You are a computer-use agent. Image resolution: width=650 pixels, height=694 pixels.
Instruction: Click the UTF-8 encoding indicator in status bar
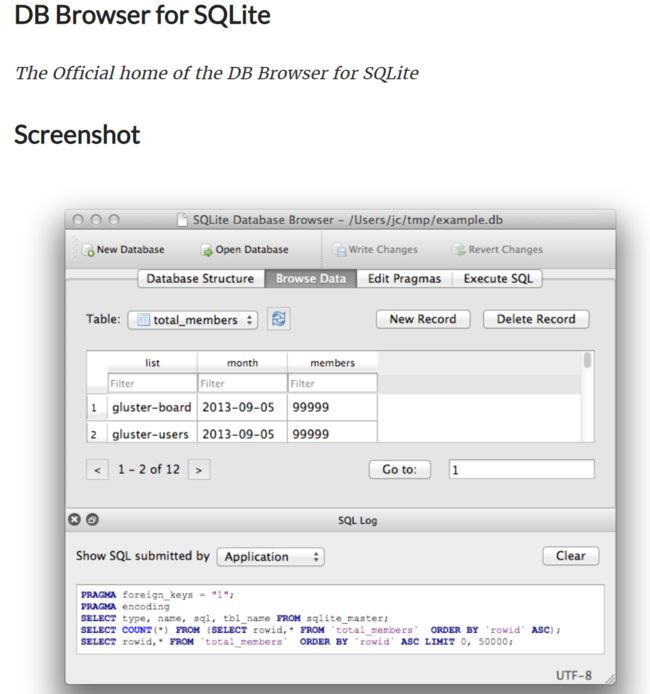(x=573, y=675)
